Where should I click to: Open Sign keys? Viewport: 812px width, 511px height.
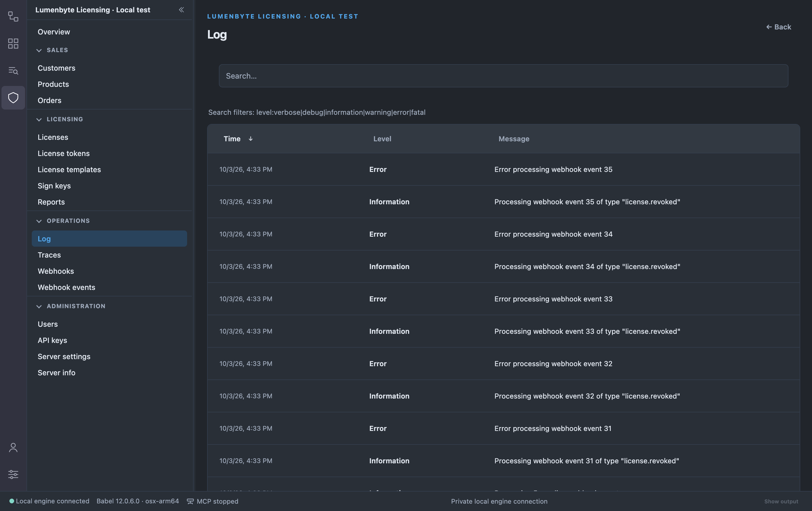coord(109,186)
